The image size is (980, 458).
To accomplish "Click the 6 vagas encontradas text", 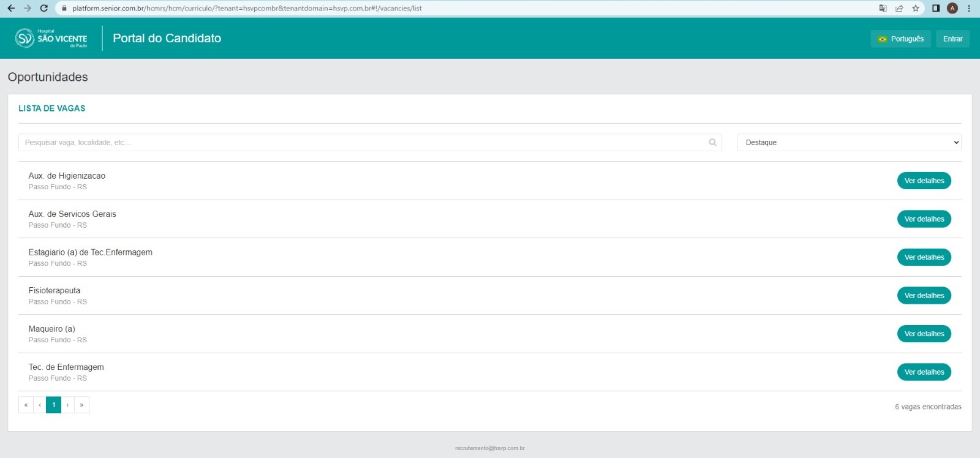I will click(x=928, y=407).
